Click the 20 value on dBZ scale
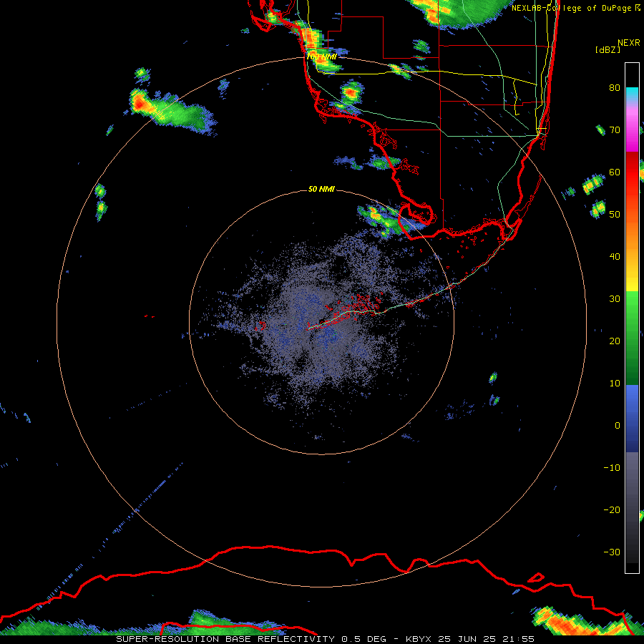Screen dimensions: 644x644 tap(615, 341)
